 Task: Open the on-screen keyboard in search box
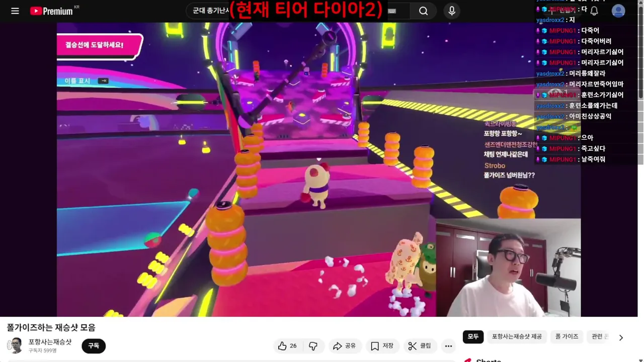392,11
